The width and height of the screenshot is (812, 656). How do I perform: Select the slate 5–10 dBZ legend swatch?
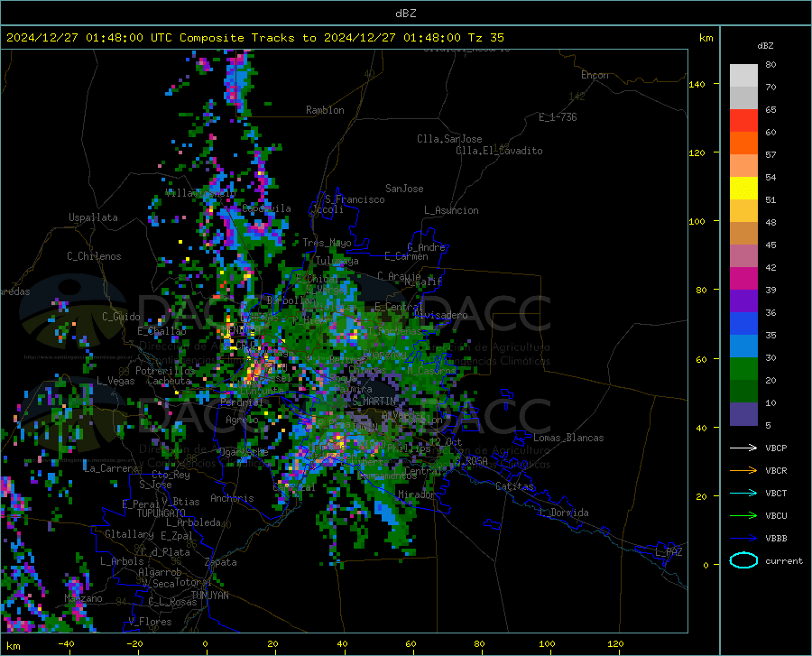(743, 414)
